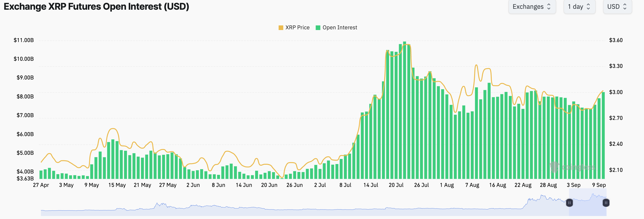
Task: Click the $3.60 right axis price label
Action: [x=616, y=40]
